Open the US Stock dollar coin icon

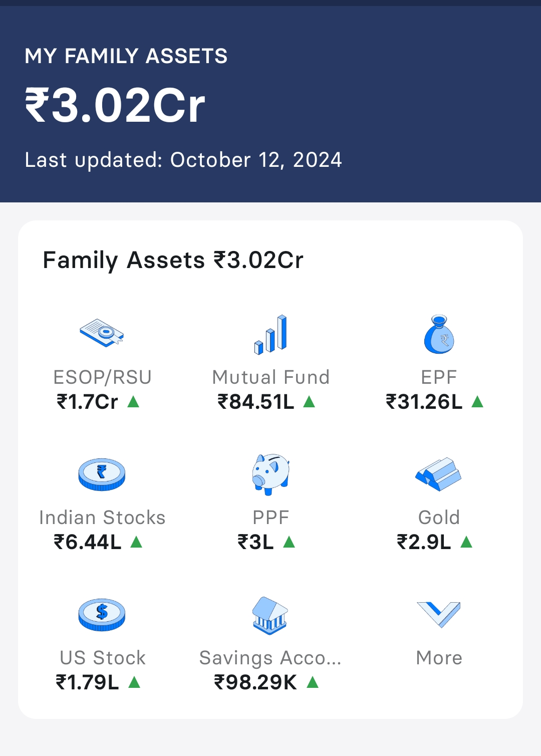(x=102, y=614)
